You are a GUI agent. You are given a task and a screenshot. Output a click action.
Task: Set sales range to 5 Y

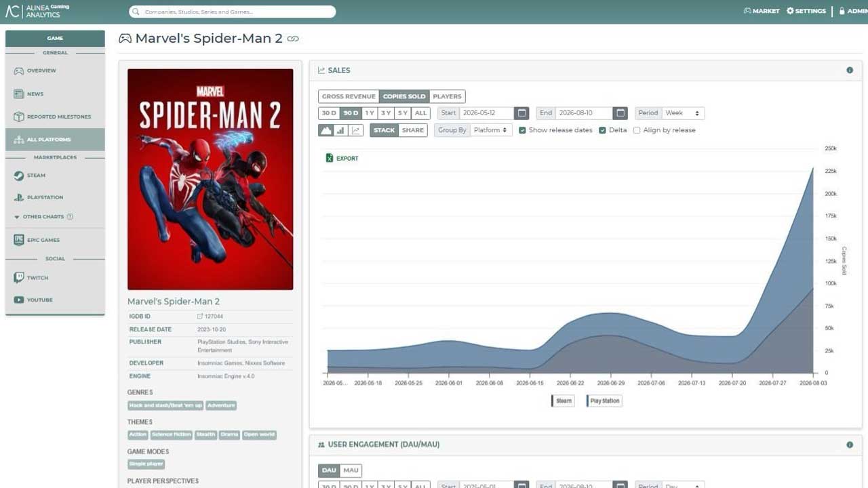(x=403, y=113)
